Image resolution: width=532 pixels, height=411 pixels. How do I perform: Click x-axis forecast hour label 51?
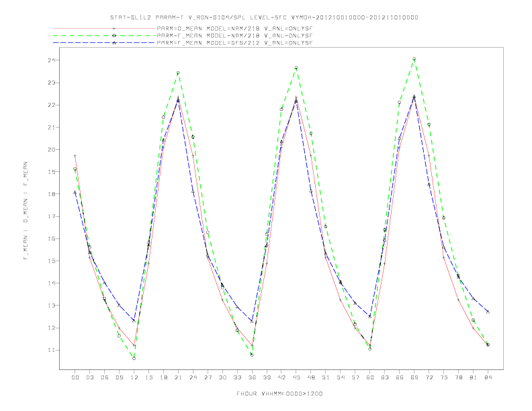[x=326, y=377]
